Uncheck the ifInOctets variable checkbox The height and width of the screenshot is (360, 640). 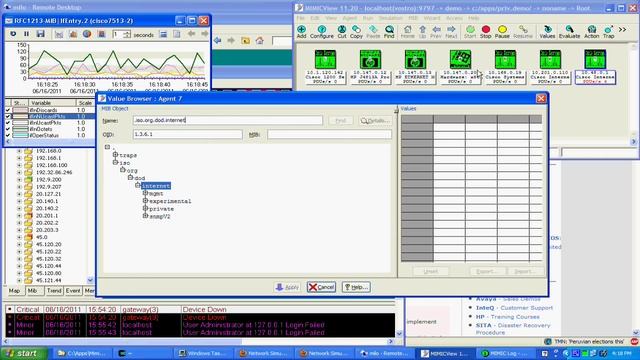coord(8,129)
